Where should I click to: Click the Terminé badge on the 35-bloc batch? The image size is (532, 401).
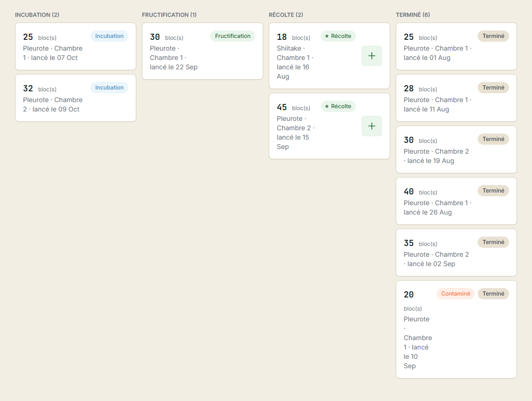coord(493,242)
